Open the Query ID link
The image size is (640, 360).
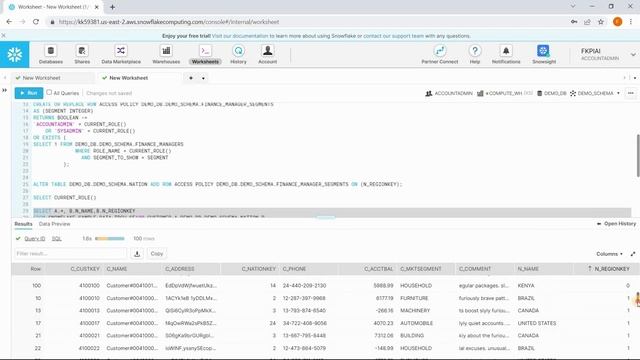pos(35,239)
